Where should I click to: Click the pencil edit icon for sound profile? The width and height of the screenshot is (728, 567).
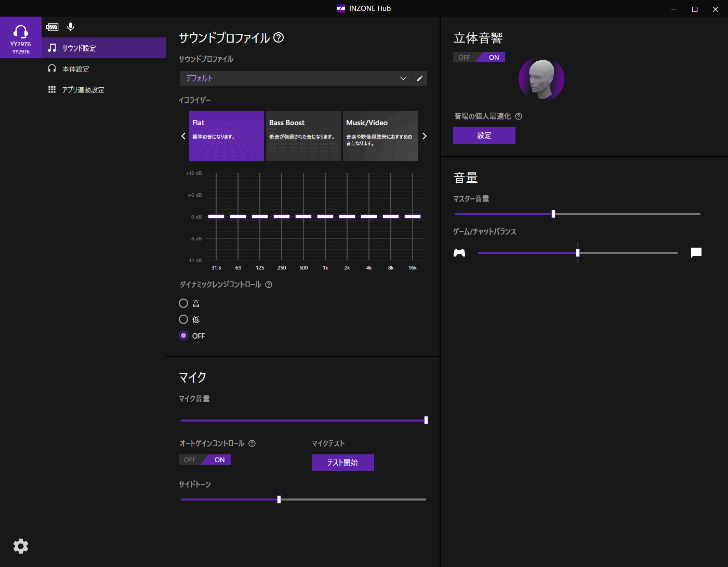419,78
